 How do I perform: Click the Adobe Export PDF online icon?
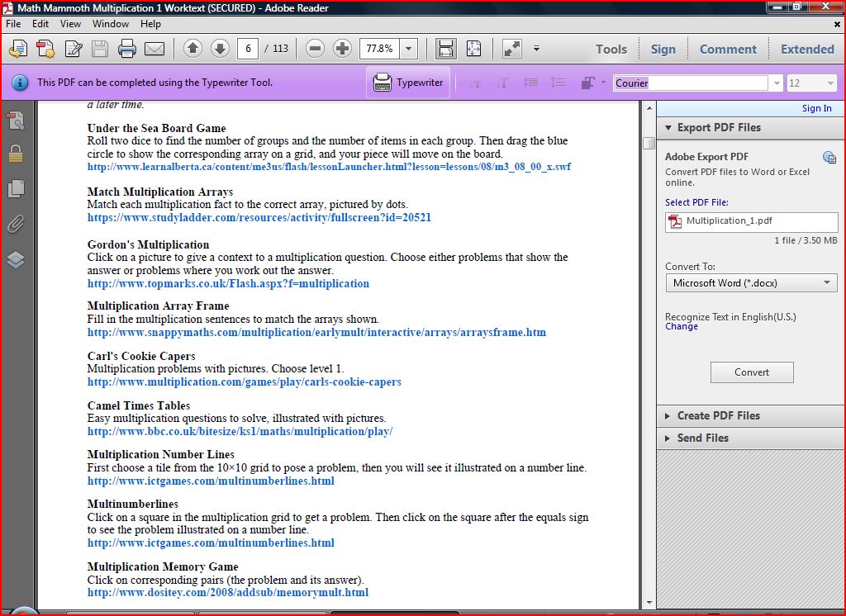[829, 158]
